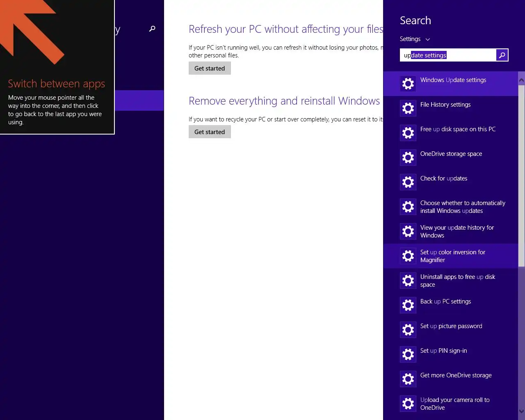Image resolution: width=525 pixels, height=420 pixels.
Task: Open Choose whether to automatically install Windows updates
Action: (x=451, y=207)
